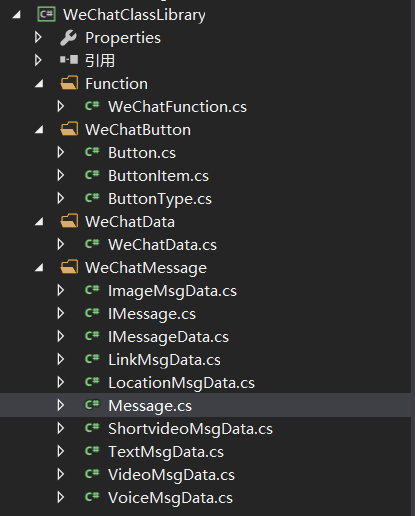Select the ButtonType.cs file name
Image resolution: width=415 pixels, height=516 pixels.
point(160,199)
